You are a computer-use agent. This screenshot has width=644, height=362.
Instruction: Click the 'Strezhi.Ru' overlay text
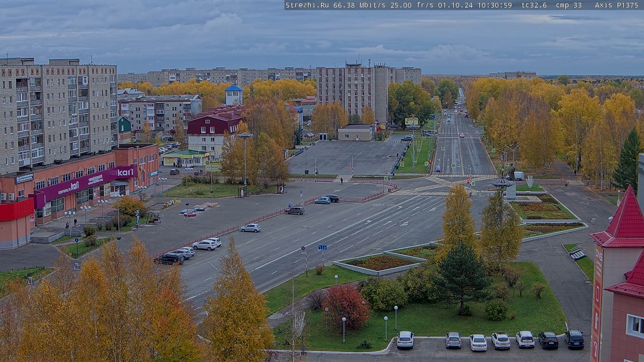click(x=307, y=5)
